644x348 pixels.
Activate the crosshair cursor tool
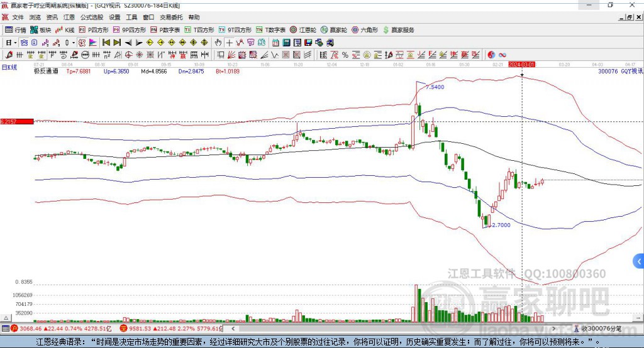point(229,43)
